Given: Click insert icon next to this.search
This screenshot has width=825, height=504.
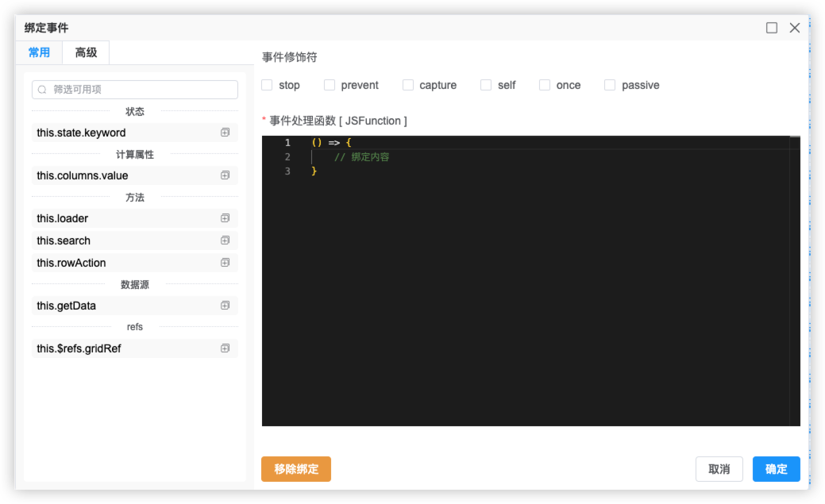Looking at the screenshot, I should (226, 240).
